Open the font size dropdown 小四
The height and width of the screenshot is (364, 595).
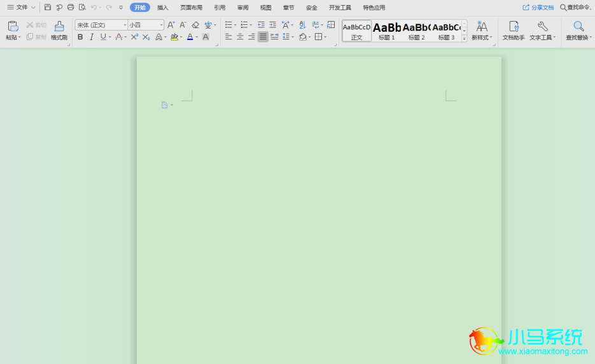pyautogui.click(x=161, y=25)
